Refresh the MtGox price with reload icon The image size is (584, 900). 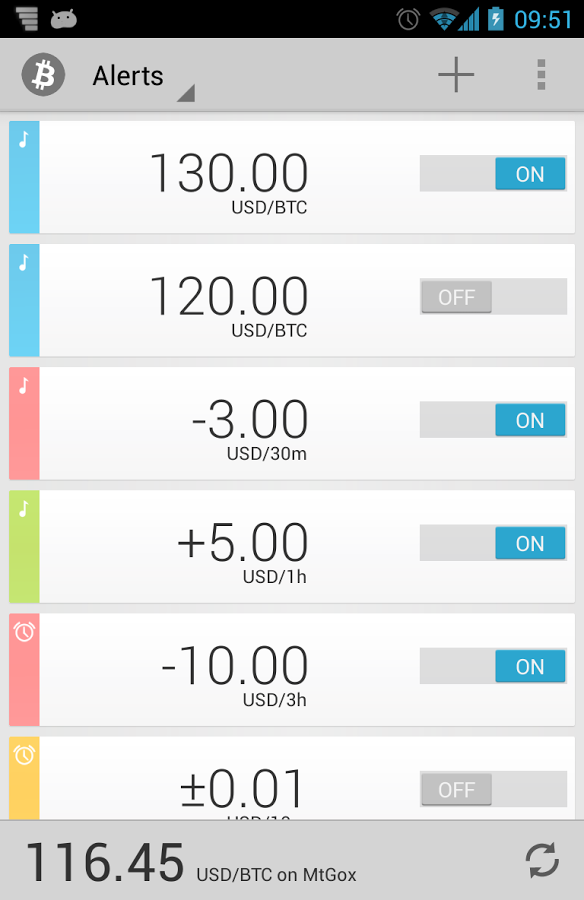pos(542,860)
